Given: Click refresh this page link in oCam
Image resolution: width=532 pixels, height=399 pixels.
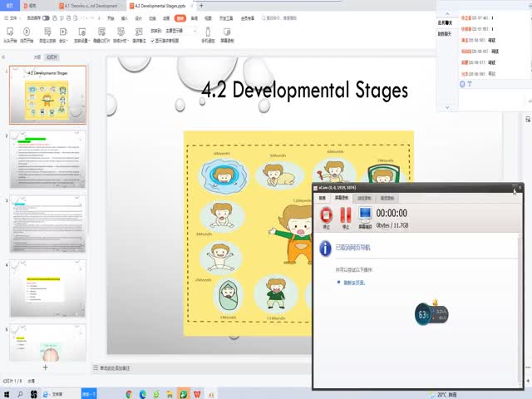Looking at the screenshot, I should (x=354, y=283).
